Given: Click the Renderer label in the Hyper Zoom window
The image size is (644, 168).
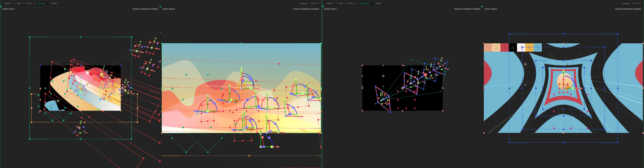Looking at the screenshot, I should [626, 3].
